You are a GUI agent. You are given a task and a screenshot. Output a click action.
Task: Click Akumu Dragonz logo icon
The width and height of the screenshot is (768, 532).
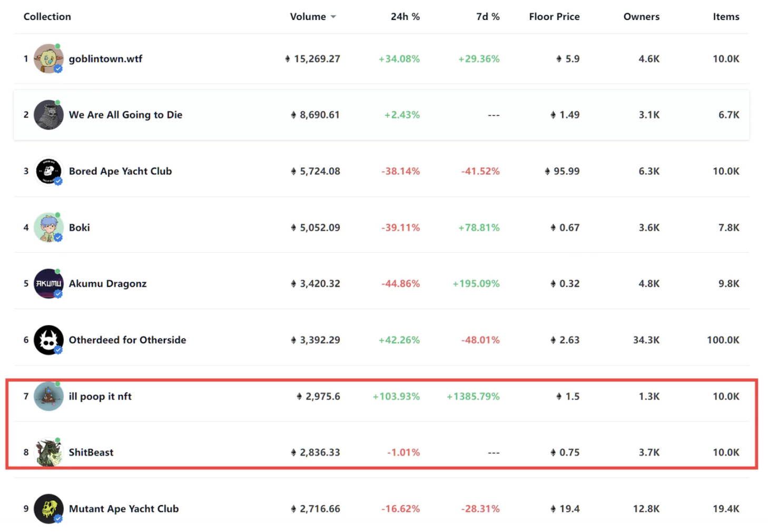48,283
